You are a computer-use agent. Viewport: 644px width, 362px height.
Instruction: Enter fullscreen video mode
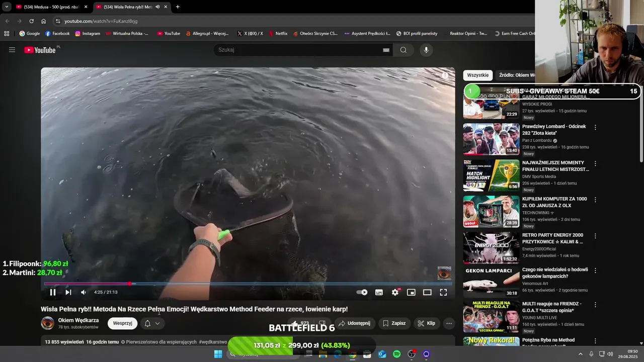click(443, 292)
